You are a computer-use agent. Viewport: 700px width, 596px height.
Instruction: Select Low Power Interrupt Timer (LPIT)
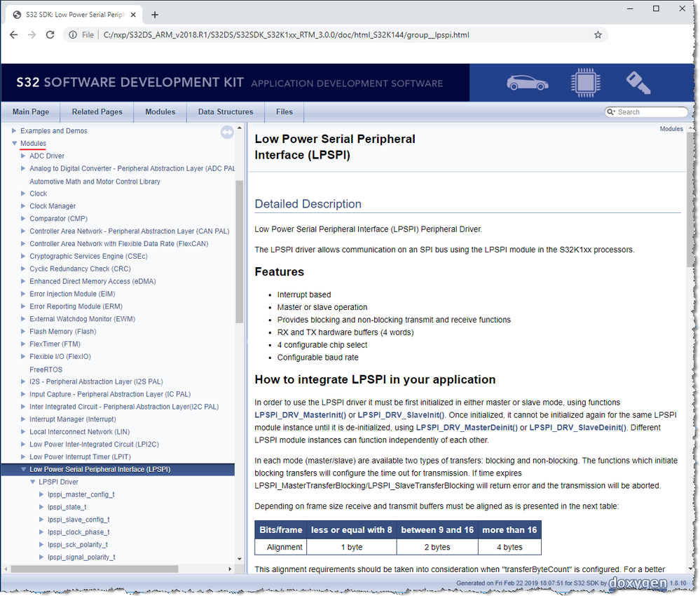coord(80,456)
